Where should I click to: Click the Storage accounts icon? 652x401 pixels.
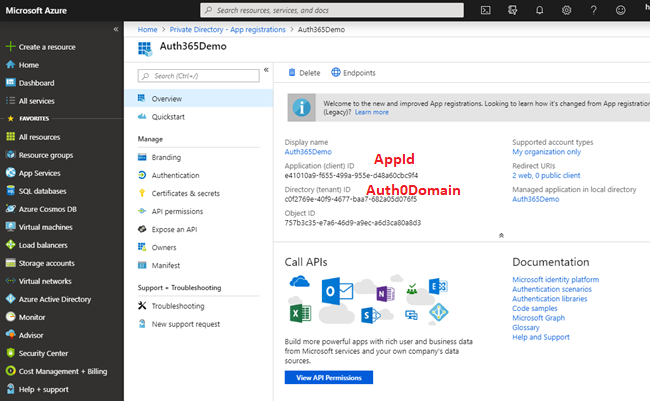[x=10, y=263]
